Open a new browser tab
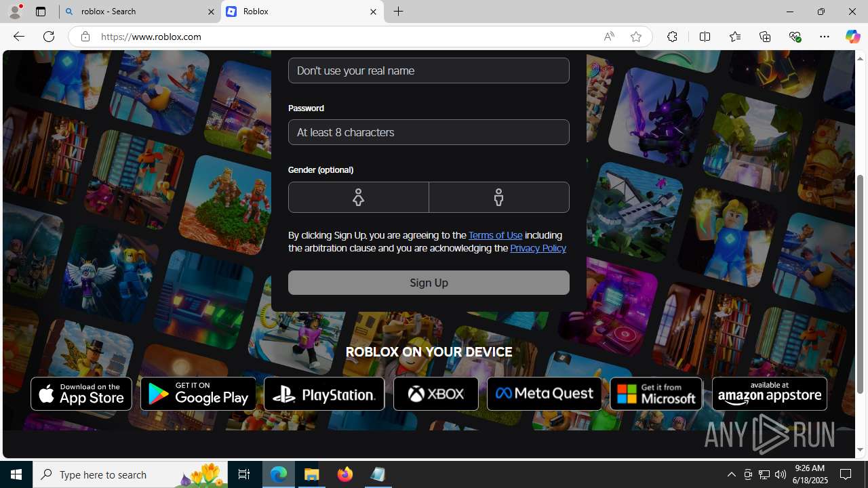 pyautogui.click(x=399, y=12)
